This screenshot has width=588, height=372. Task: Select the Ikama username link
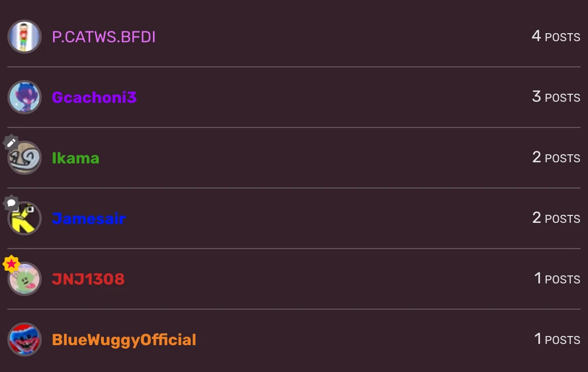point(75,158)
